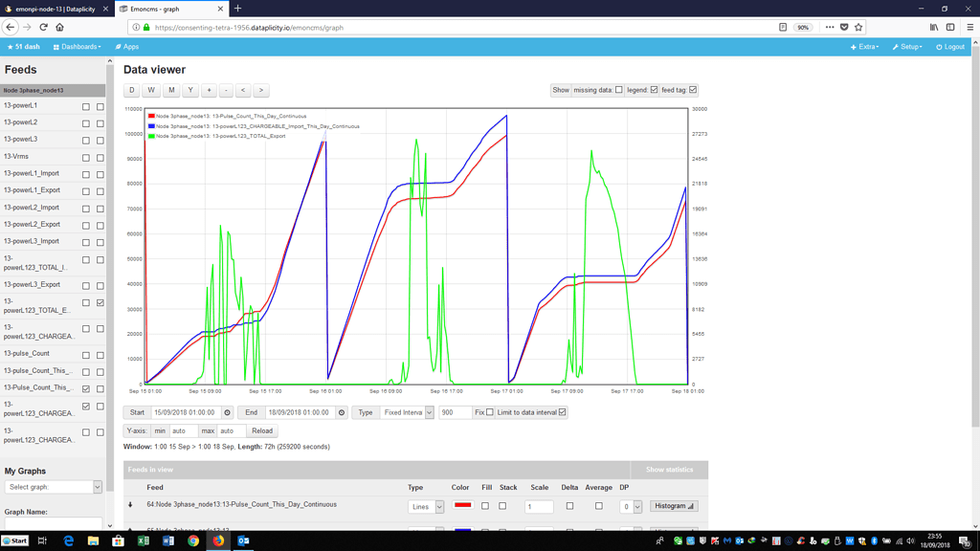Open the Select graph dropdown
Image resolution: width=980 pixels, height=551 pixels.
52,487
